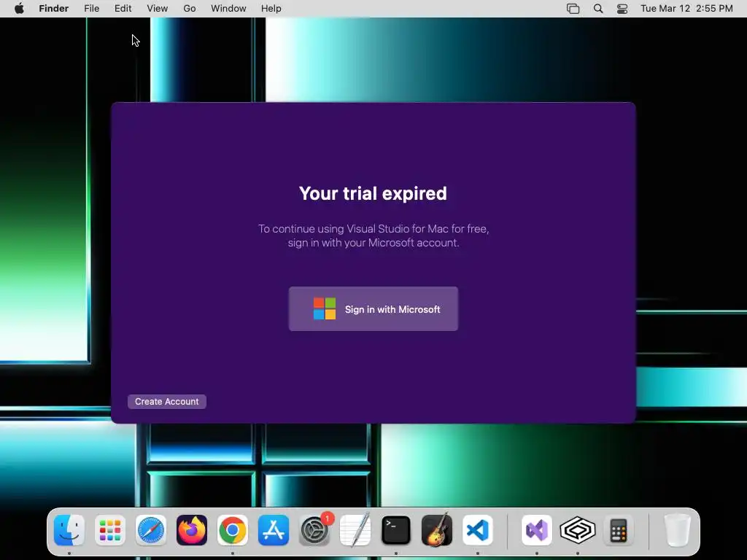The height and width of the screenshot is (560, 747).
Task: Open the Help menu
Action: click(x=271, y=9)
